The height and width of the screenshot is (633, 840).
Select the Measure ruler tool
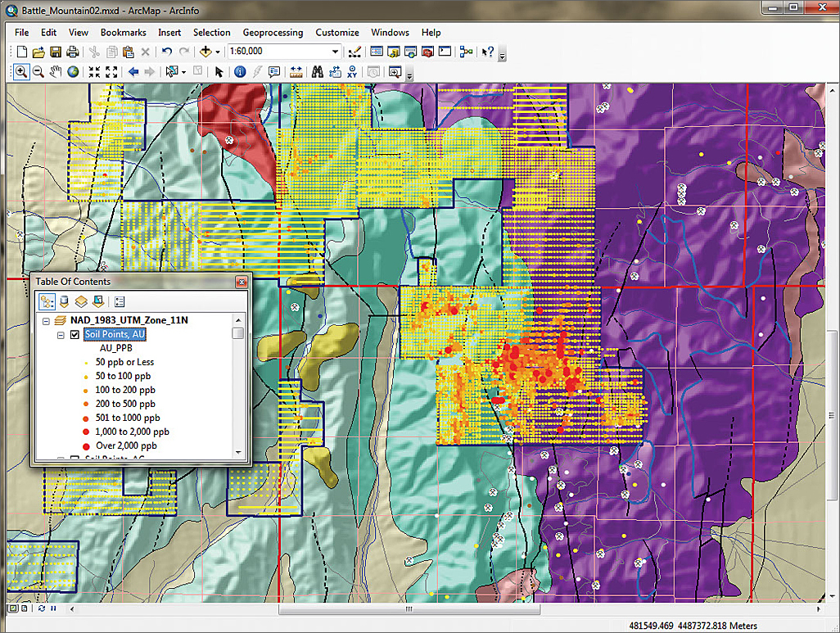(296, 72)
